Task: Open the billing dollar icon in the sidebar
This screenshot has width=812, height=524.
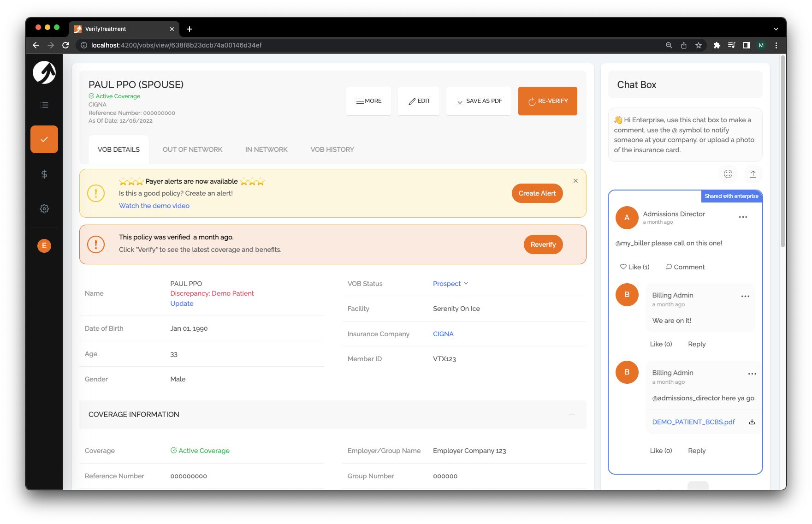Action: click(x=44, y=174)
